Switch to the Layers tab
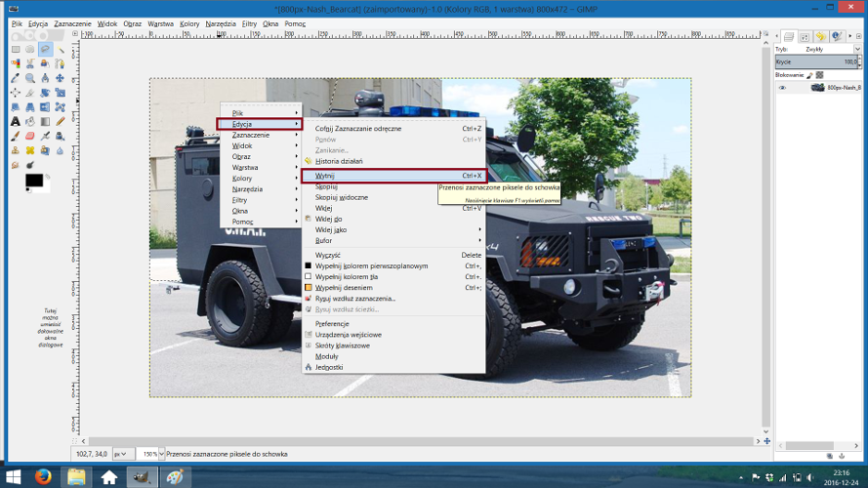The image size is (868, 488). (789, 36)
